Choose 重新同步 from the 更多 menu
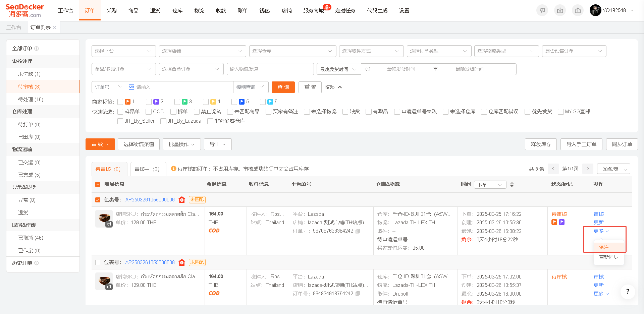 (609, 257)
